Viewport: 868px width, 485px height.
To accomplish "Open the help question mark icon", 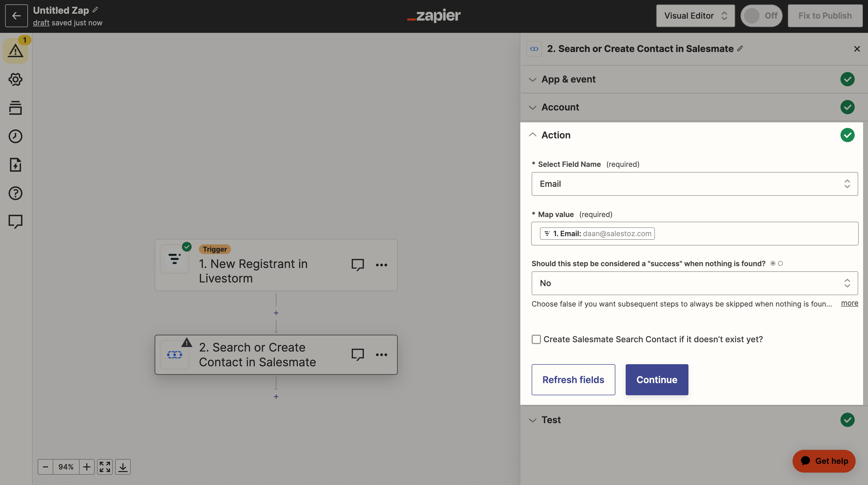I will [16, 193].
